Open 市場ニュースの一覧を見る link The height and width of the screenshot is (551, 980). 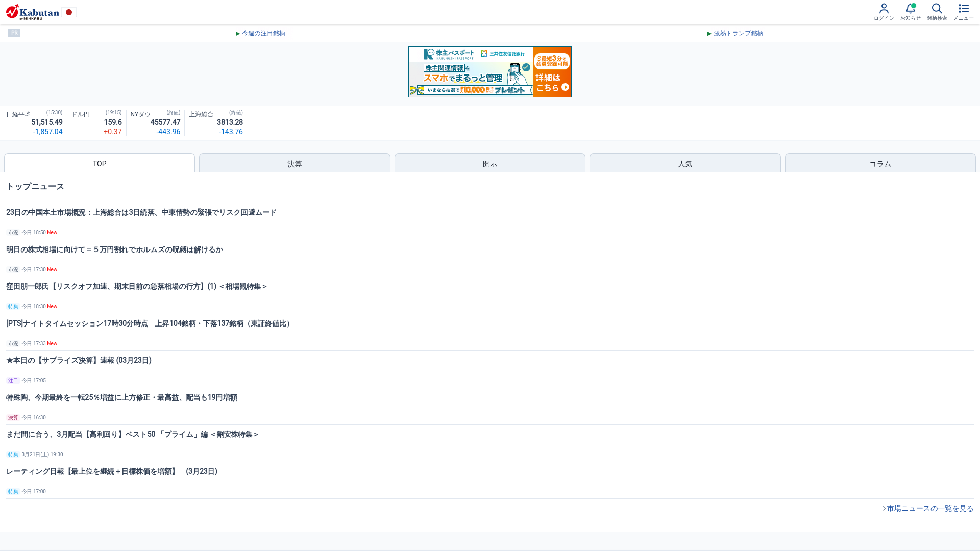tap(928, 508)
